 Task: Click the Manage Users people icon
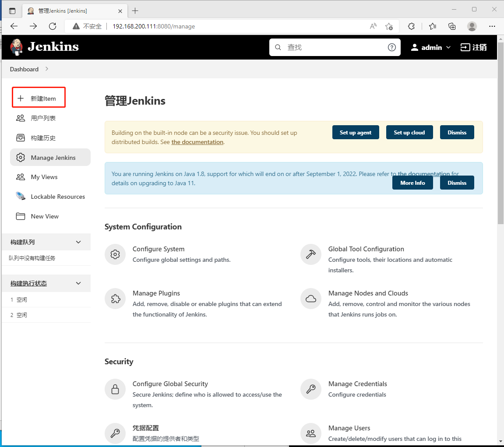click(x=310, y=433)
